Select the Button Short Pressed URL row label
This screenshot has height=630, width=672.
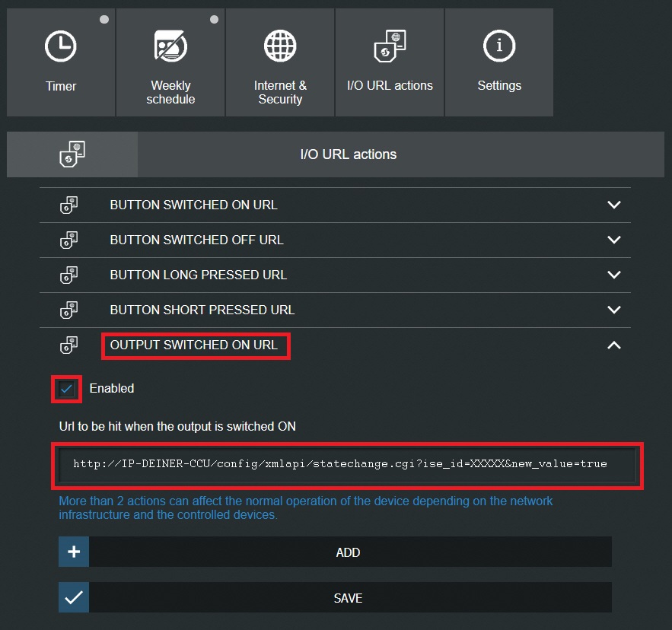[202, 310]
